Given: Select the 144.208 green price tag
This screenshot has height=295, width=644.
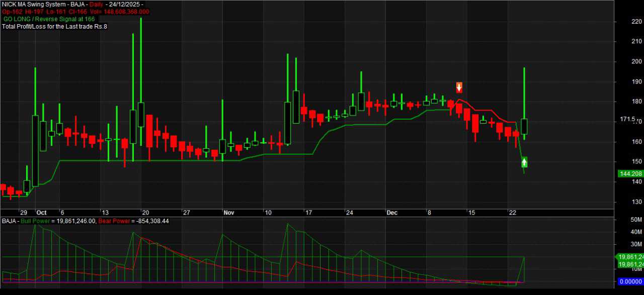Looking at the screenshot, I should (630, 174).
